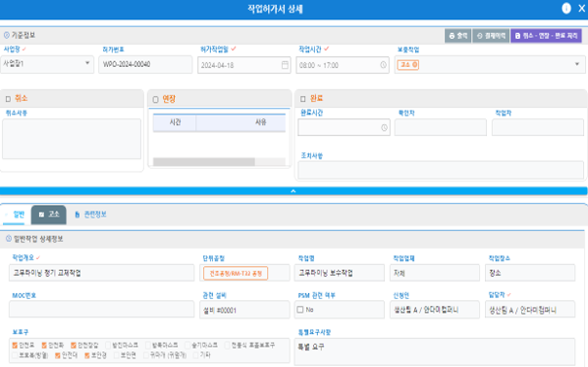
Task: Toggle the 취소 checkbox
Action: tap(8, 99)
